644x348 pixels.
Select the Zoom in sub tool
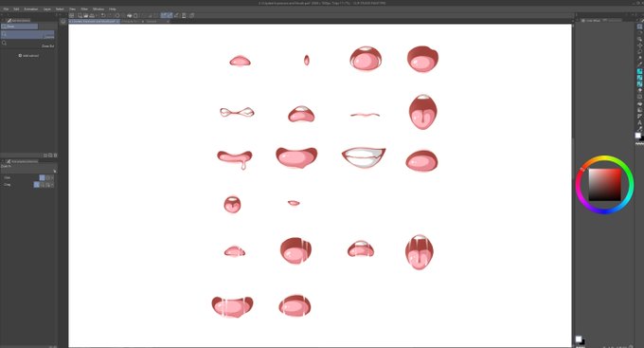coord(27,35)
